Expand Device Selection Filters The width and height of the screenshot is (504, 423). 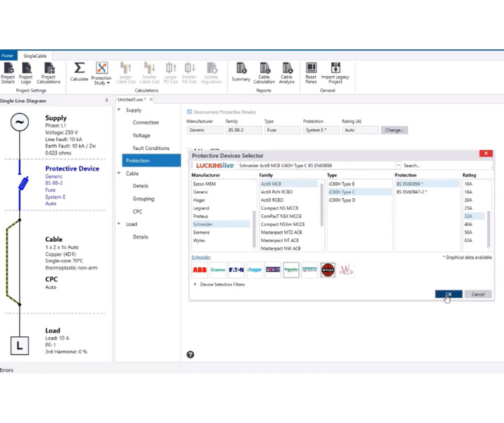pos(195,284)
